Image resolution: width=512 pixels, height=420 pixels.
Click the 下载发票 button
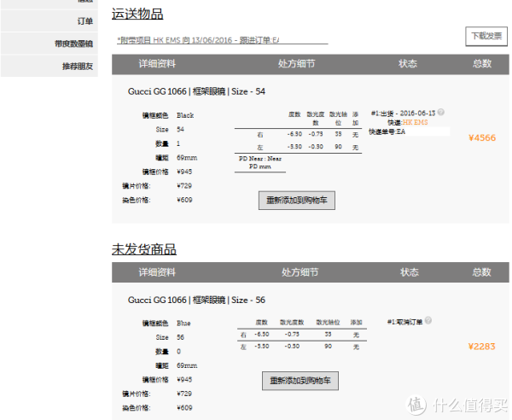483,36
